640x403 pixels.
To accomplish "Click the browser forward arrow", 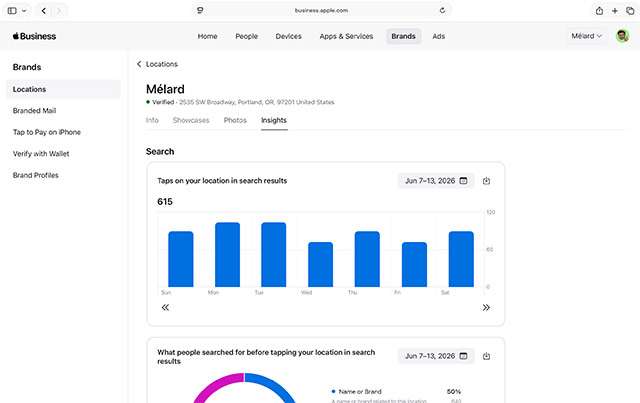I will point(59,11).
